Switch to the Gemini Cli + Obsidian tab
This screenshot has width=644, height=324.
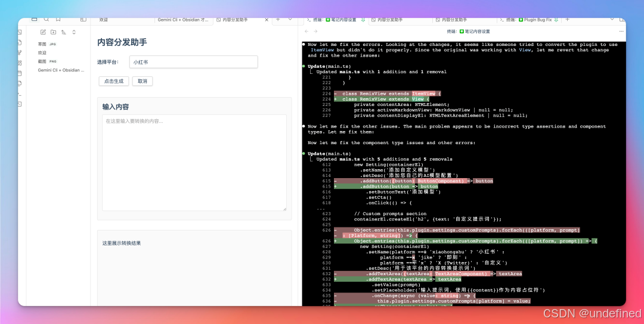click(x=183, y=20)
